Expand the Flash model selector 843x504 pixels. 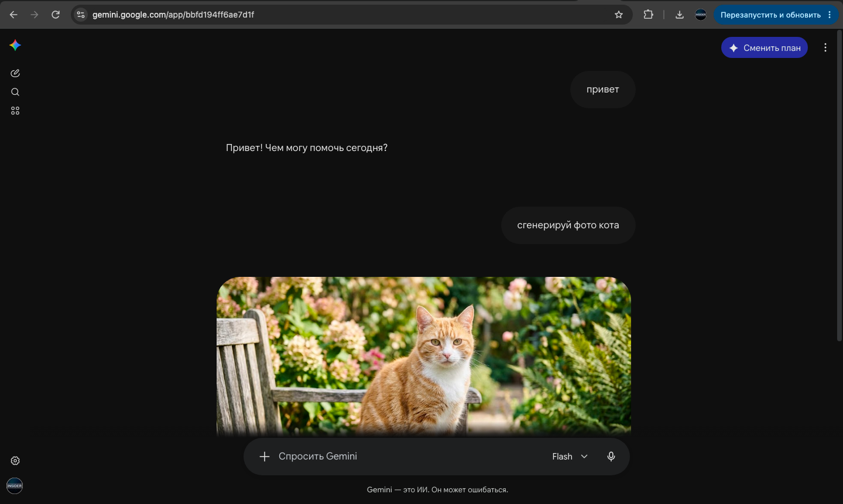tap(570, 457)
